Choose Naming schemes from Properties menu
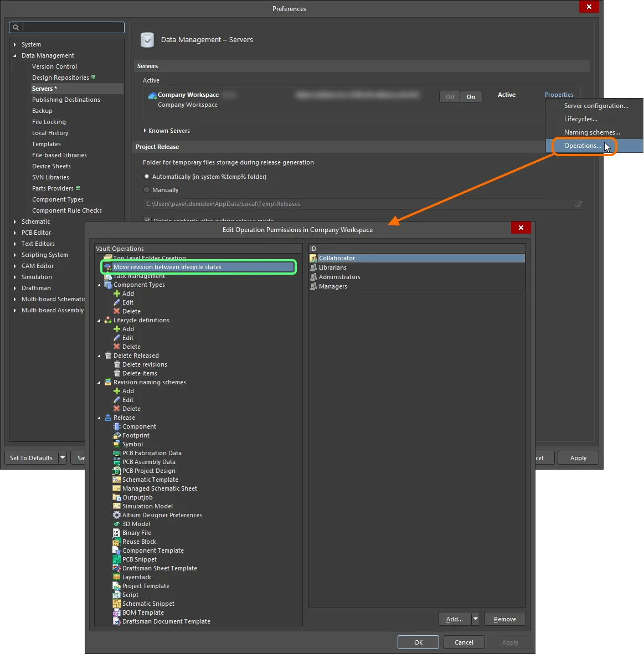644x654 pixels. click(592, 133)
